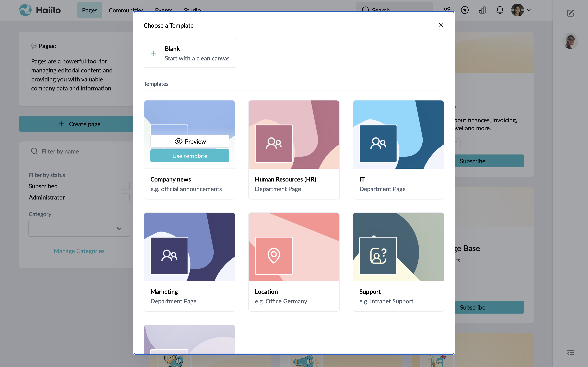Screen dimensions: 588x367
Task: Expand the profile dropdown chevron
Action: point(529,10)
